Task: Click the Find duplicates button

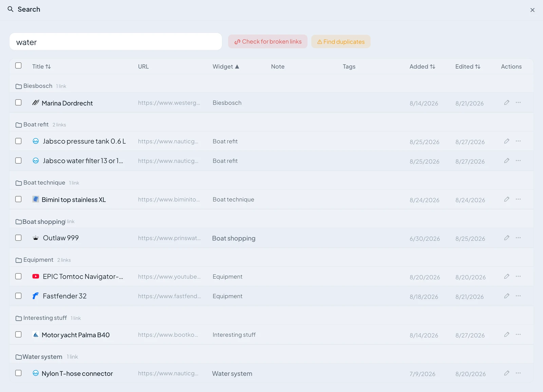Action: [x=341, y=41]
